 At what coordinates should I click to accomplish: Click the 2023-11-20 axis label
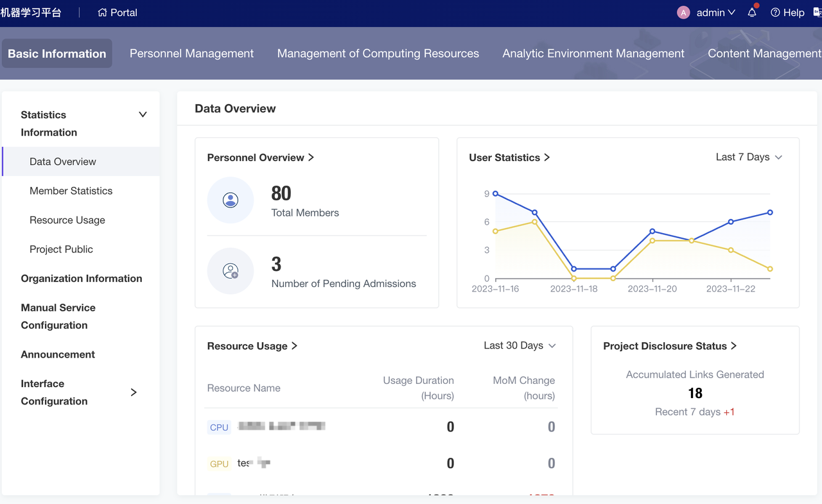(652, 289)
